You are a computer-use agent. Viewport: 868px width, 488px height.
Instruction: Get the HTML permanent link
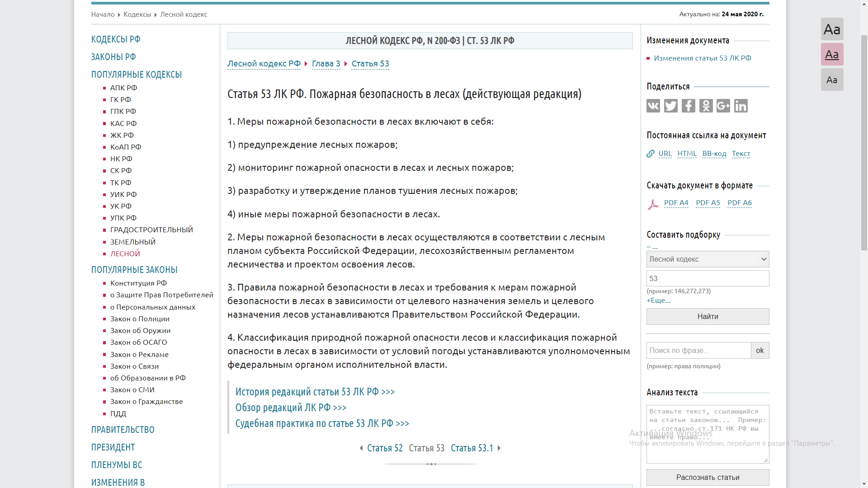[x=687, y=154]
